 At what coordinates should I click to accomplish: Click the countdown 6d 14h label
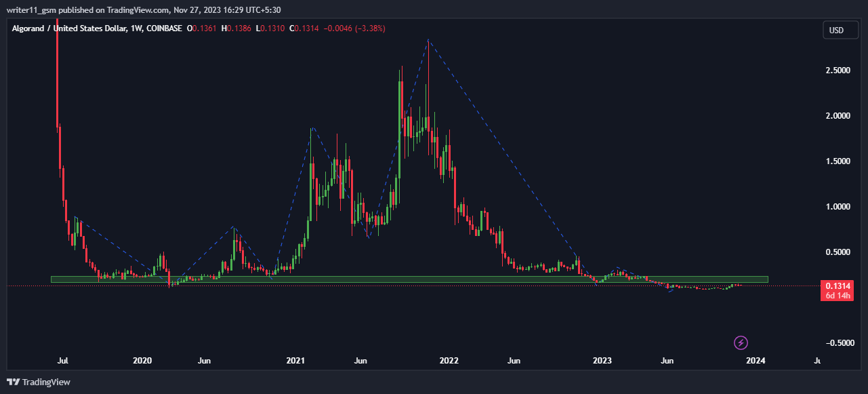(838, 296)
